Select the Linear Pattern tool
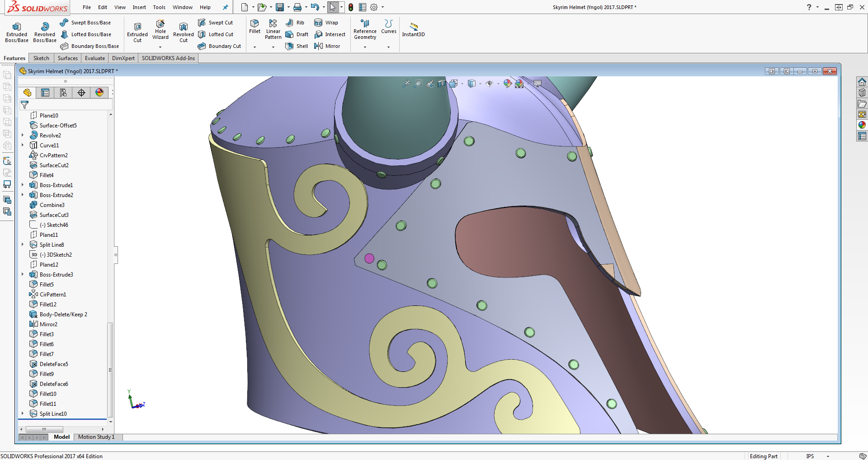 pos(273,29)
